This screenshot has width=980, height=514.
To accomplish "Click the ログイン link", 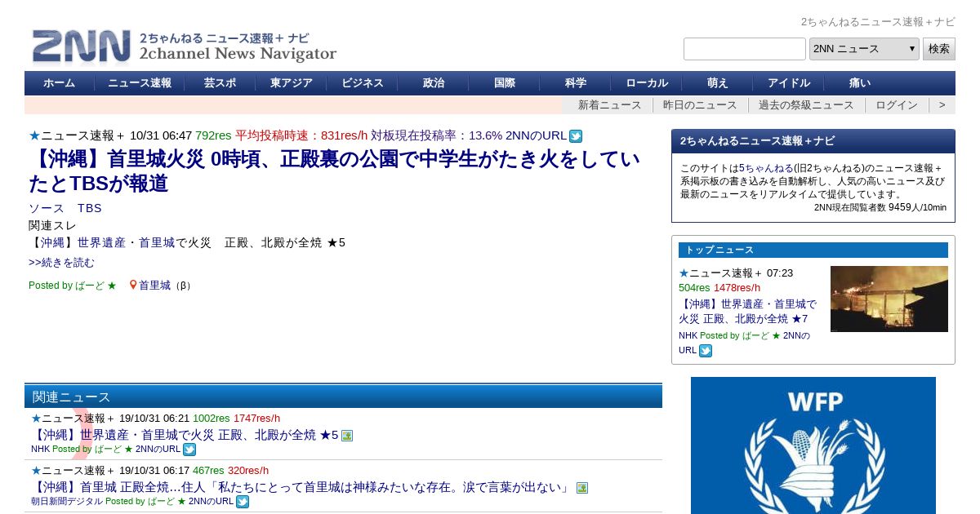I will [897, 105].
